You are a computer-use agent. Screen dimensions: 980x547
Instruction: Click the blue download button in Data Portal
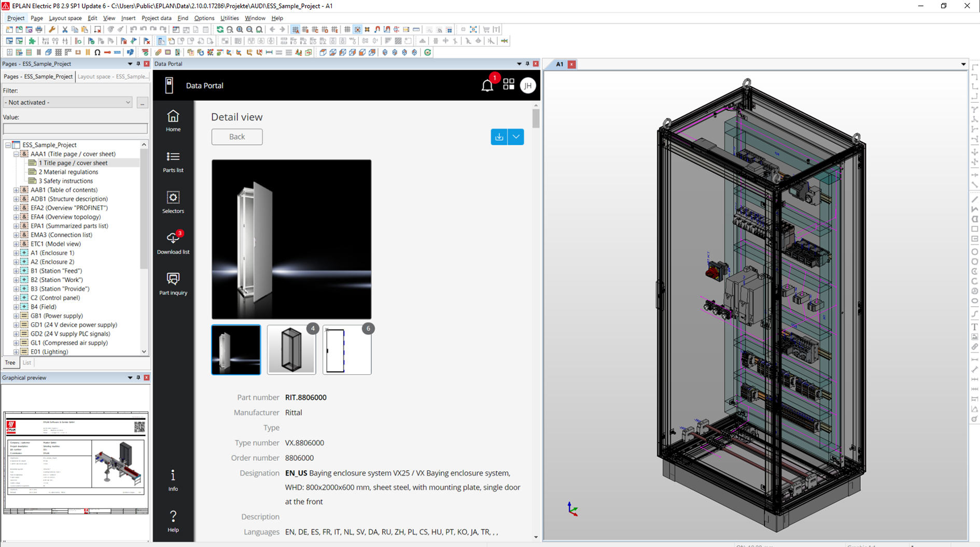[x=498, y=136]
